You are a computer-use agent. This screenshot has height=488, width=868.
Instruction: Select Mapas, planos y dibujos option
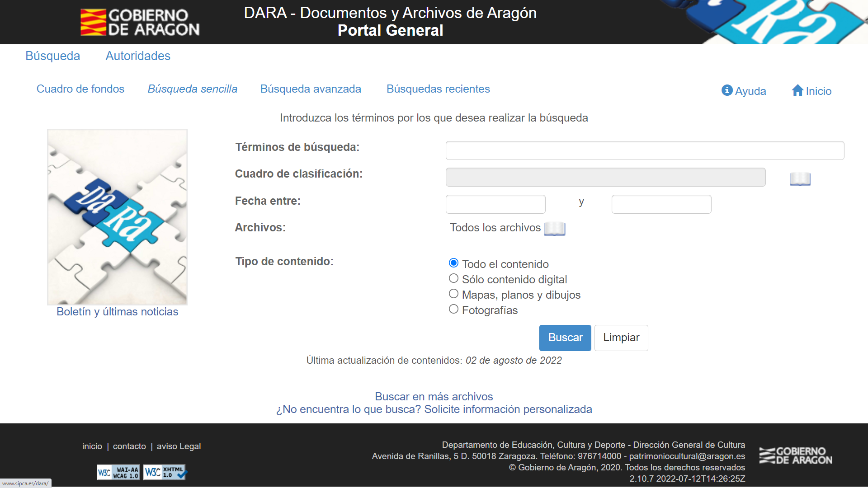click(x=453, y=294)
